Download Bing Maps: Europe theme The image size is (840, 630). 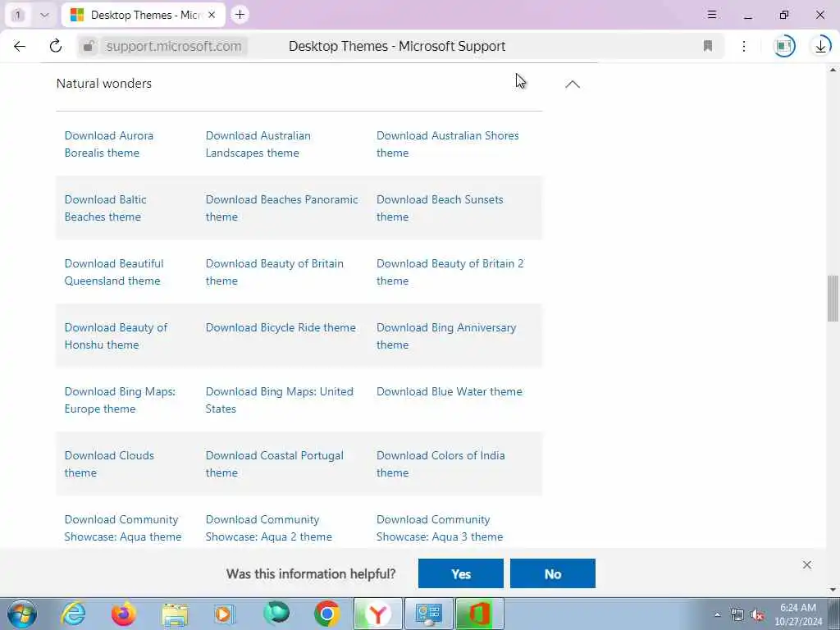pyautogui.click(x=120, y=399)
